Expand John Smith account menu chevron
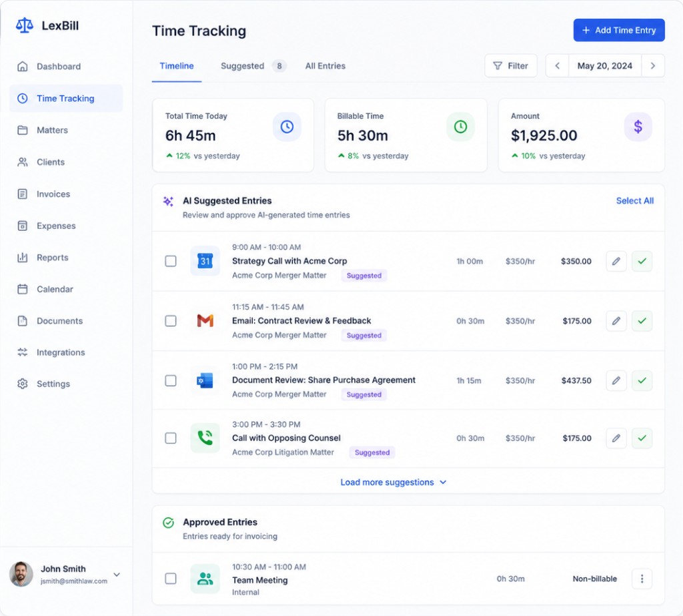 coord(117,575)
